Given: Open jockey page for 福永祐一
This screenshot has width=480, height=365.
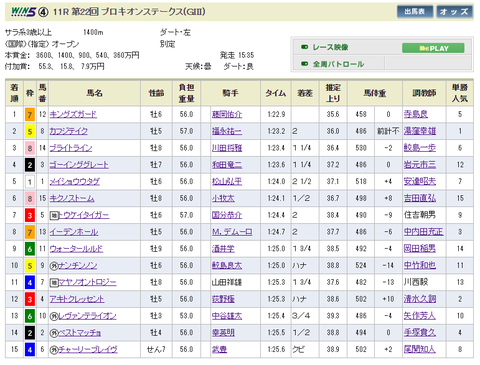Looking at the screenshot, I should (227, 131).
